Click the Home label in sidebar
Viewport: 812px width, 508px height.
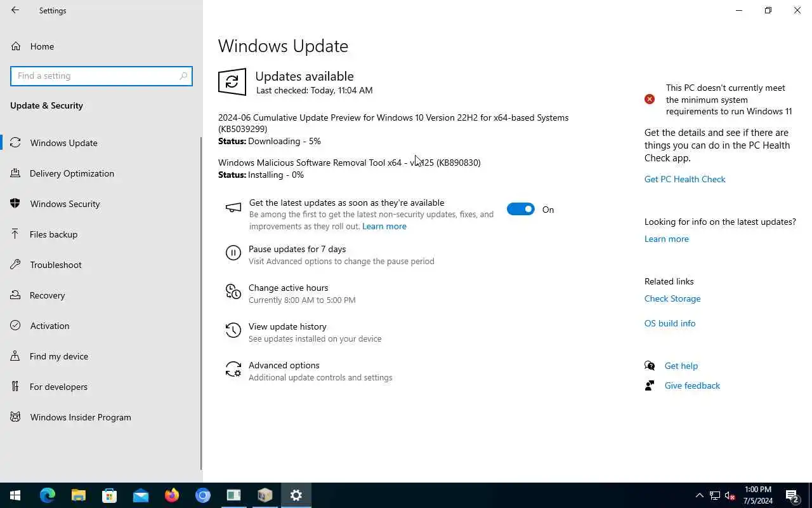point(42,46)
